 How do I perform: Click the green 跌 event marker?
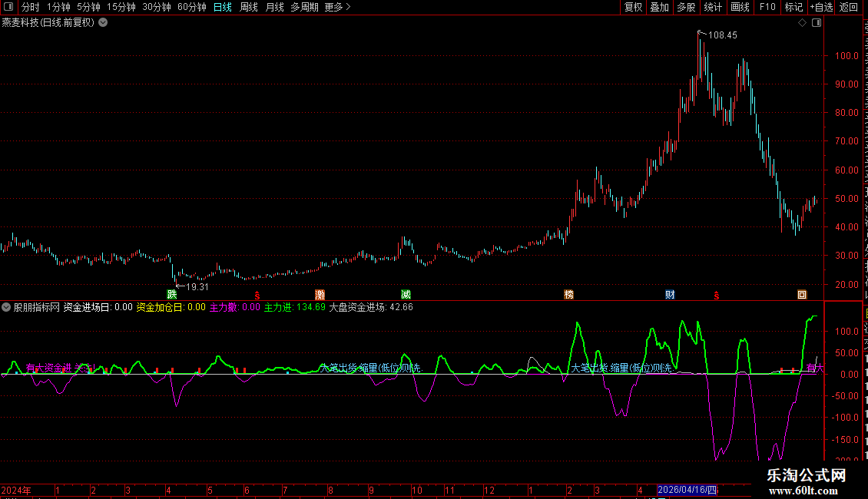point(171,294)
